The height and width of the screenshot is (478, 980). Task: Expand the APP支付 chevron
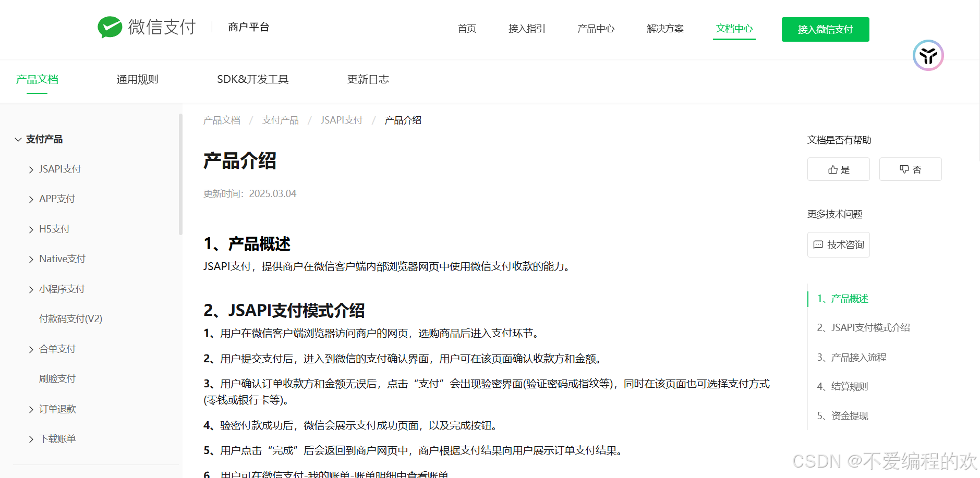tap(31, 200)
